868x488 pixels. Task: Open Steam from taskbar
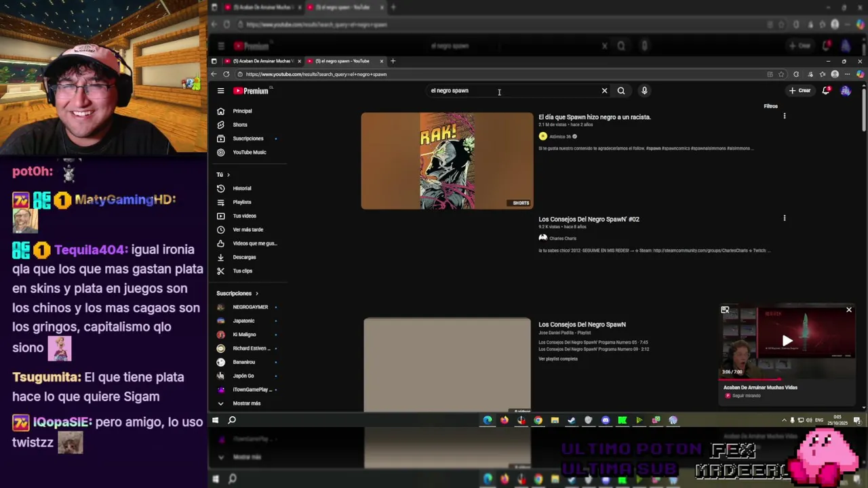click(x=572, y=420)
